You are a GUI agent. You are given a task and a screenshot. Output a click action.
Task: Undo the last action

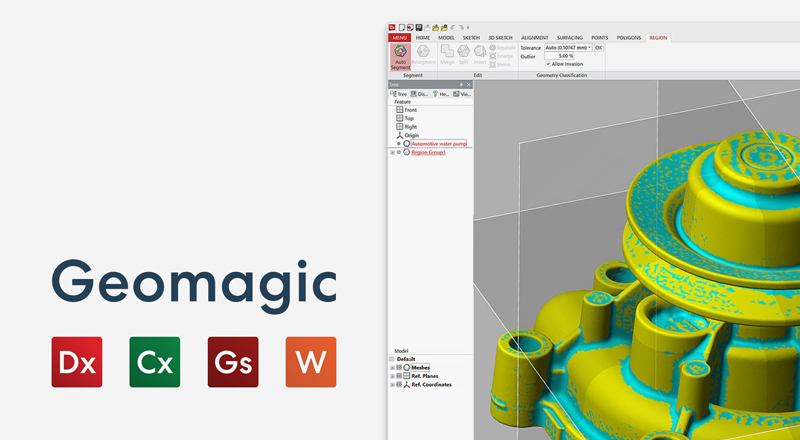pyautogui.click(x=453, y=28)
